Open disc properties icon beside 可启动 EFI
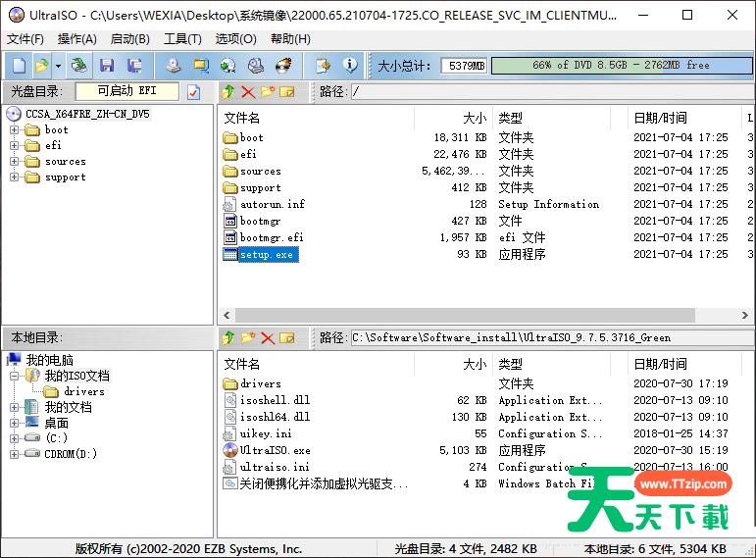Viewport: 756px width, 558px height. click(x=193, y=92)
